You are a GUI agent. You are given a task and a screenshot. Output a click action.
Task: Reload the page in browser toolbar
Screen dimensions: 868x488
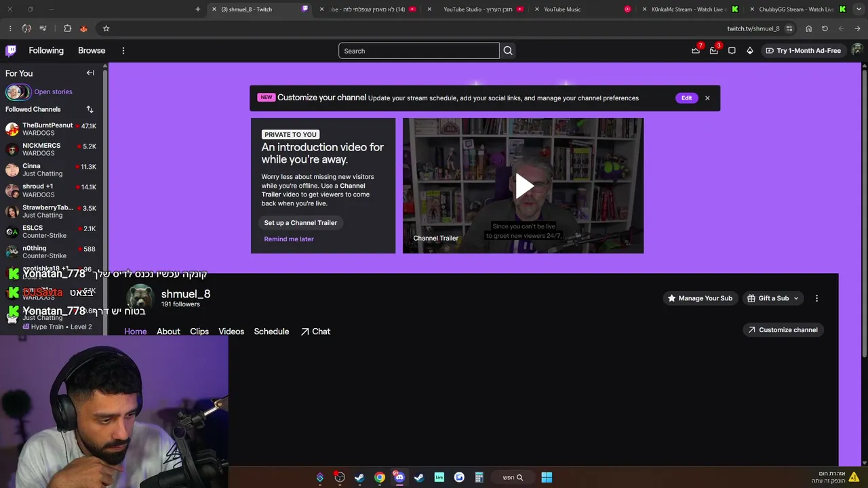(825, 28)
